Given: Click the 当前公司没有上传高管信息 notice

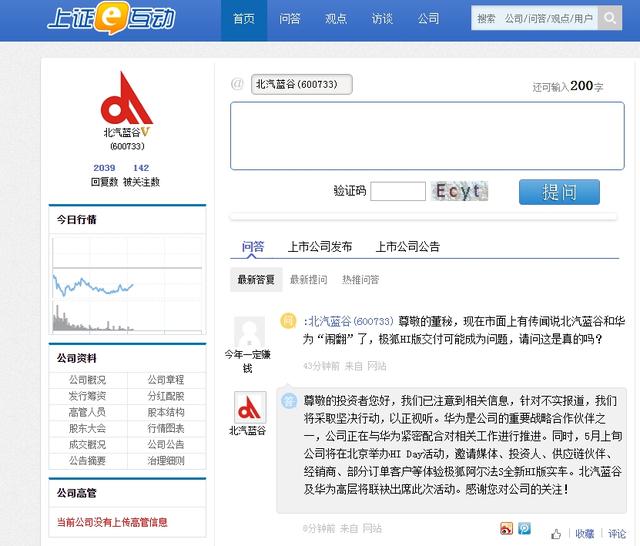Looking at the screenshot, I should click(112, 522).
